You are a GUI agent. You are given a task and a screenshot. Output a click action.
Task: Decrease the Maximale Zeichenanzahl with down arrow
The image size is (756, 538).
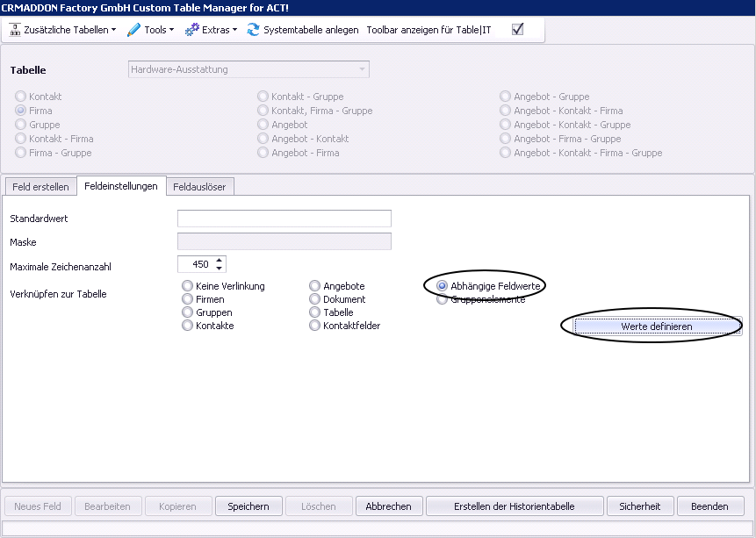(x=219, y=268)
